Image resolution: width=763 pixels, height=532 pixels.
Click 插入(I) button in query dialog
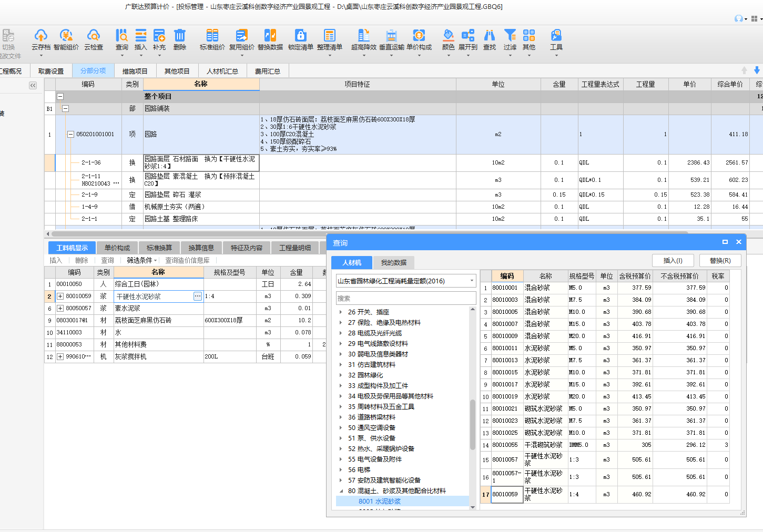(673, 261)
